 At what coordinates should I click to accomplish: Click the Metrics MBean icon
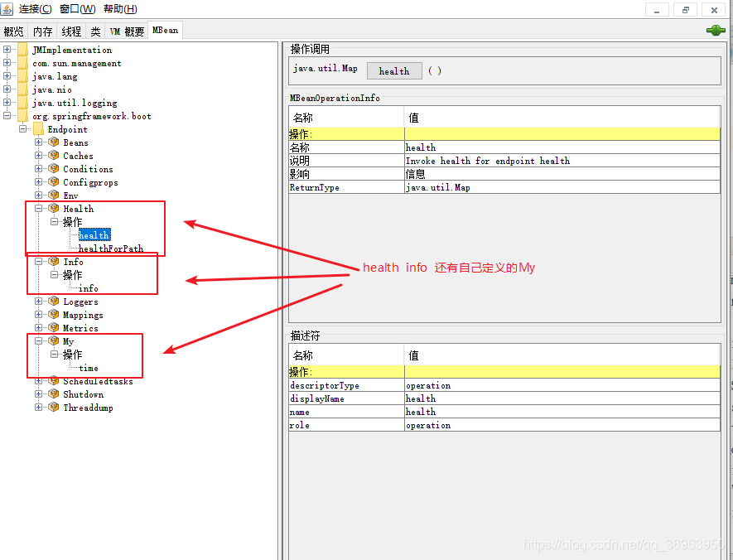[54, 327]
